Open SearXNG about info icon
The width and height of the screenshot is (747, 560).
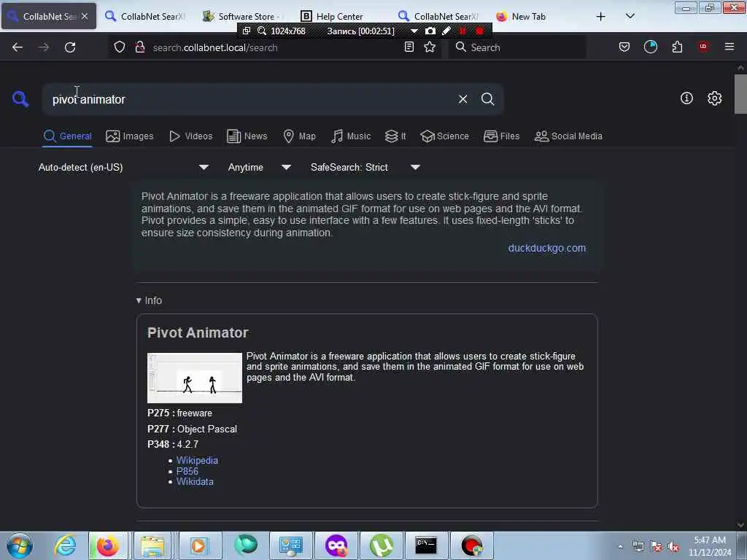pyautogui.click(x=686, y=98)
